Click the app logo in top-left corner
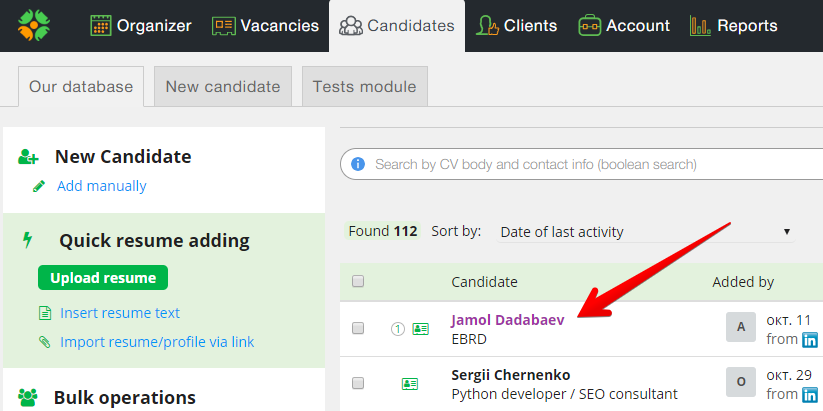 point(34,25)
